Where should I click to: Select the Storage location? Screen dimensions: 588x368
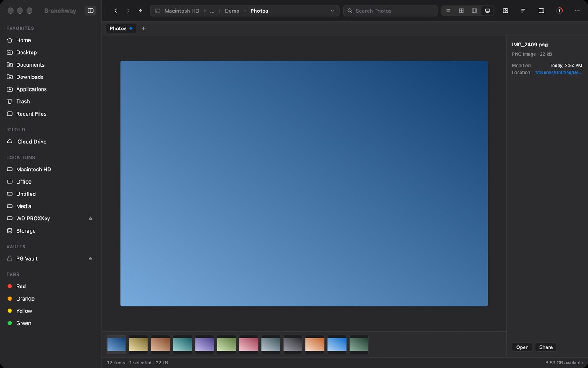pos(50,231)
